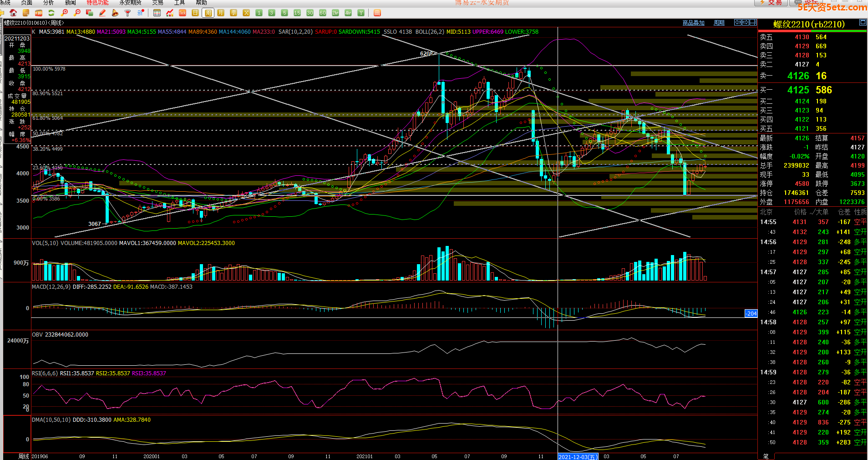
Task: Click the 商品叠加 overlay link
Action: [694, 23]
